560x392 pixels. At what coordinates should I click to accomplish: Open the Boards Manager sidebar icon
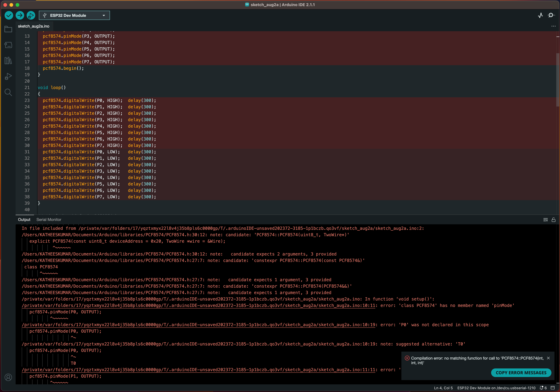tap(8, 45)
